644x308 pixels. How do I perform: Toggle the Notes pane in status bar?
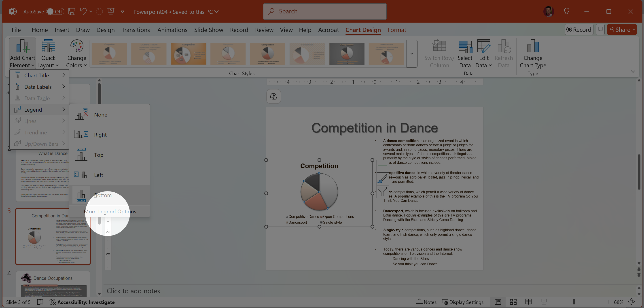(426, 302)
